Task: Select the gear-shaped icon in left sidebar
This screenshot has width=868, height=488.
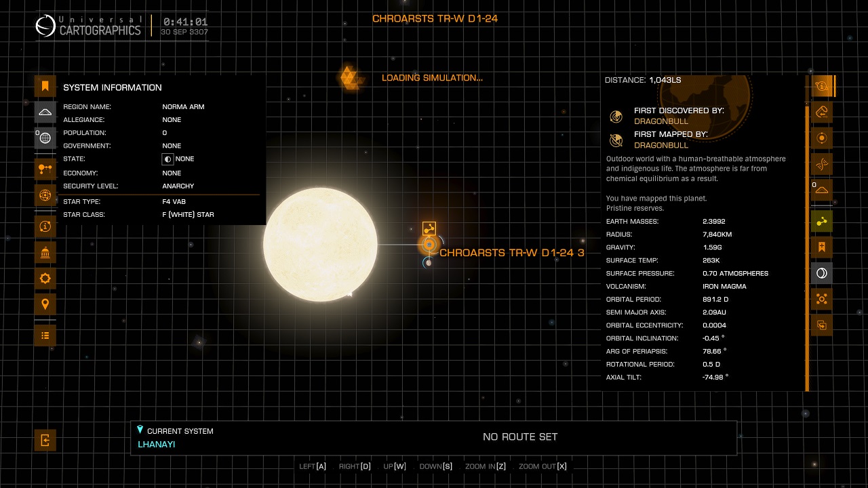Action: click(x=45, y=279)
